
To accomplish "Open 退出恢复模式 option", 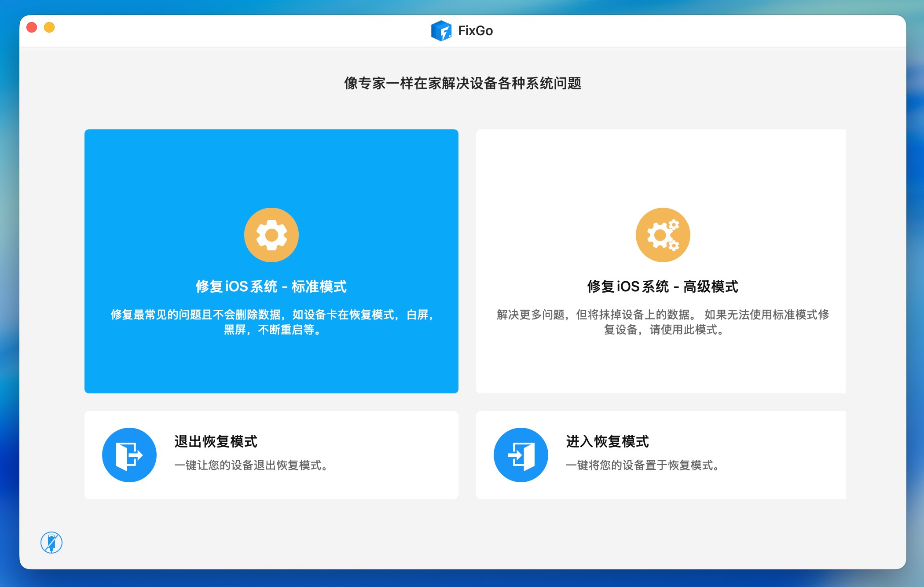I will coord(216,441).
